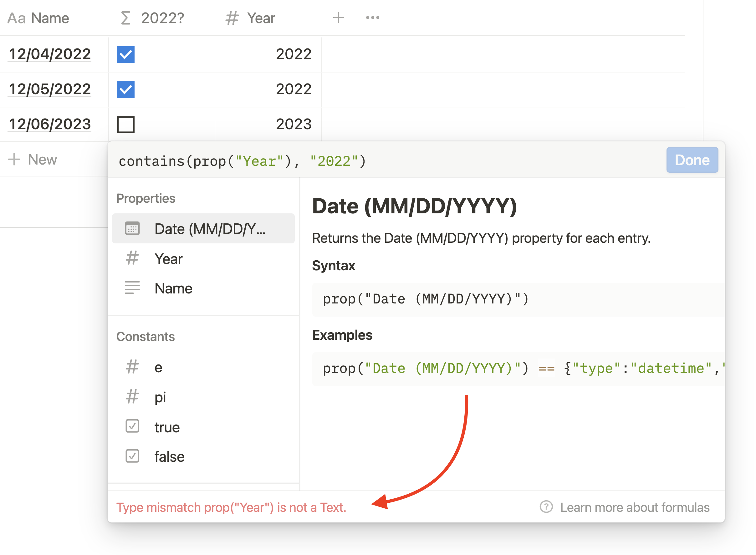The image size is (756, 555).
Task: Open the three-dots column options menu
Action: coord(372,18)
